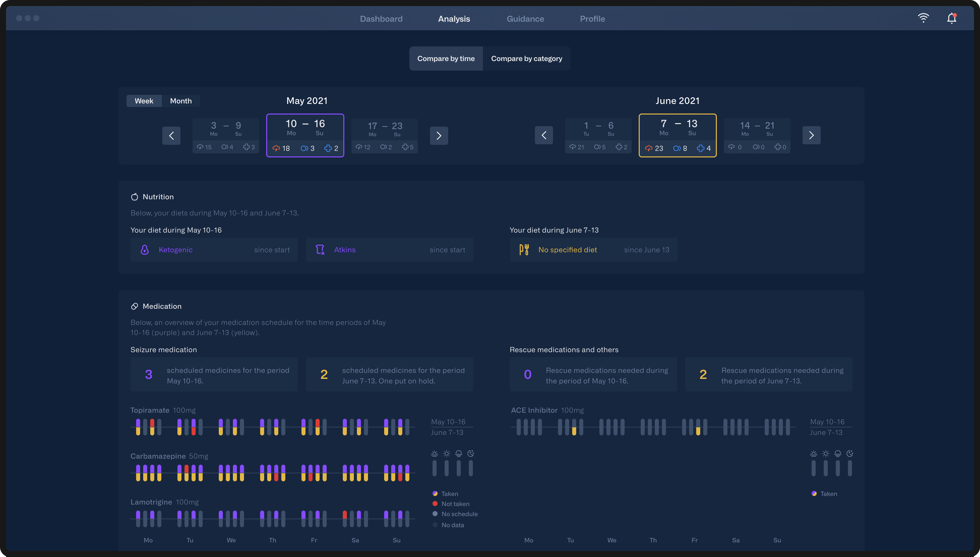Click the red Not taken legend dot
This screenshot has width=980, height=557.
pyautogui.click(x=435, y=504)
